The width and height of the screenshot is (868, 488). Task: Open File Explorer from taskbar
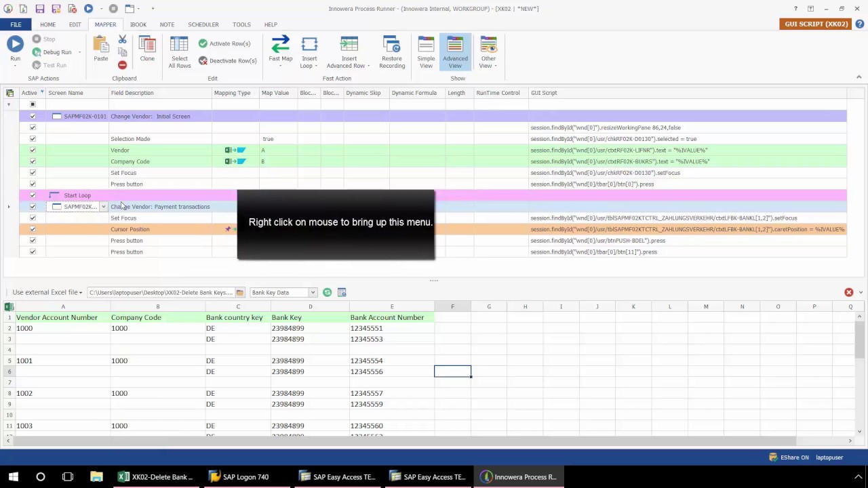point(96,476)
